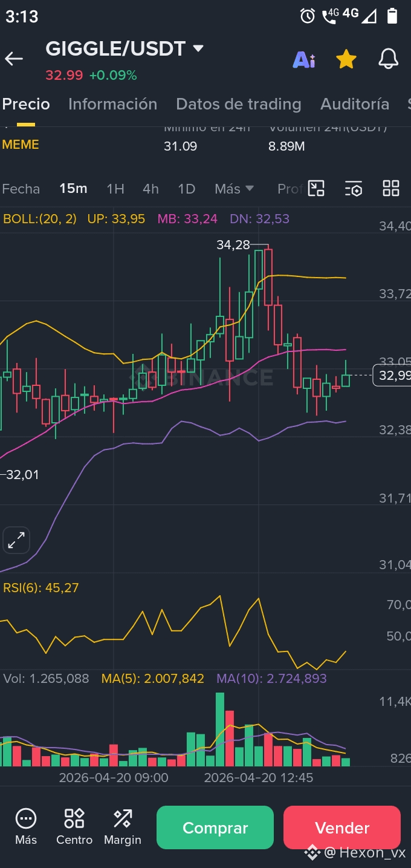Tap the 34,28 high price marker

coord(233,245)
